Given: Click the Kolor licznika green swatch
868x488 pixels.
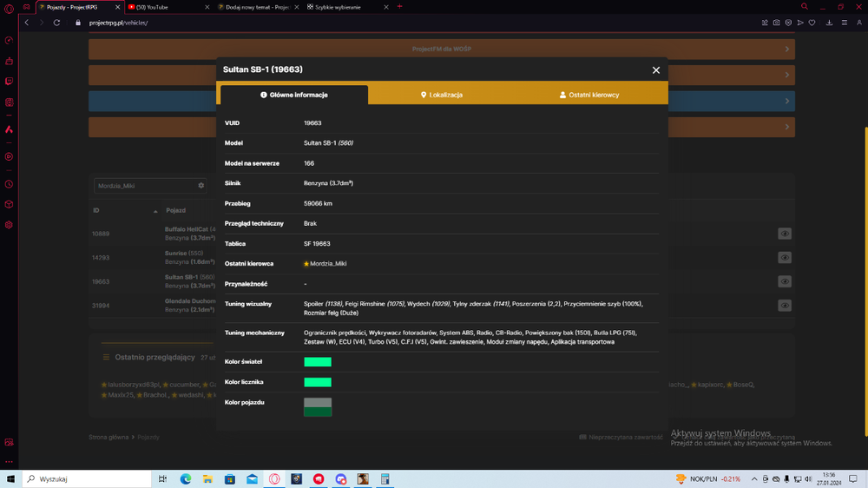Looking at the screenshot, I should [318, 382].
